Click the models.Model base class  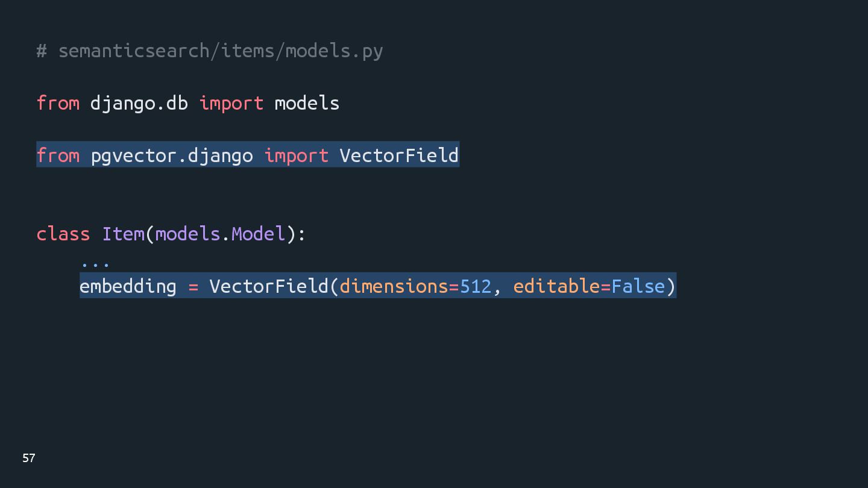220,234
